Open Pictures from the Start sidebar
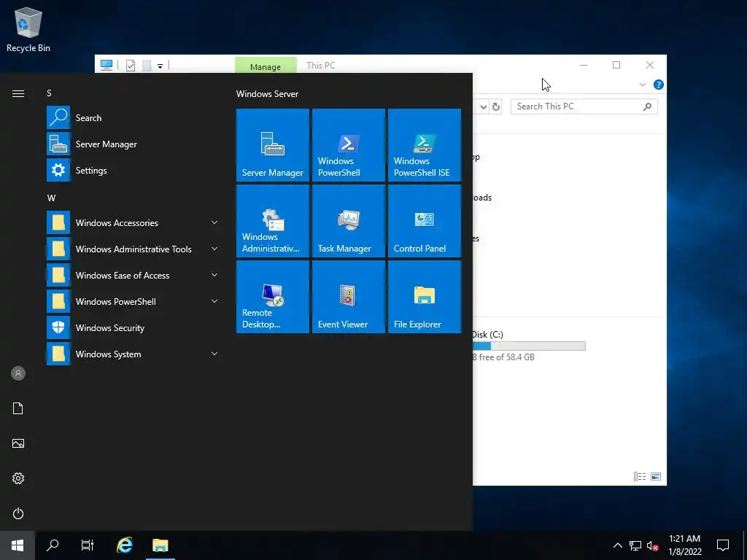This screenshot has height=560, width=747. click(18, 443)
